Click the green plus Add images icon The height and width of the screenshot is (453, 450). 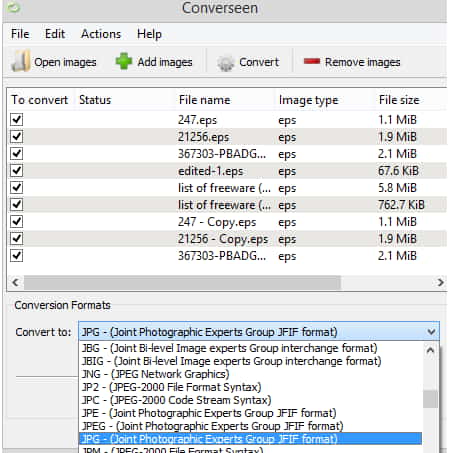124,61
